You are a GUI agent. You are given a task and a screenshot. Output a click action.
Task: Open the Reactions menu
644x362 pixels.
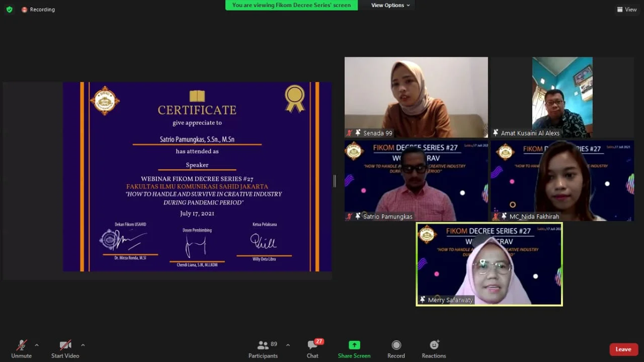pyautogui.click(x=434, y=349)
